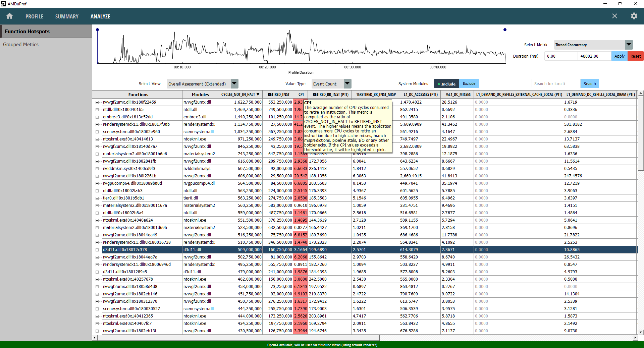The width and height of the screenshot is (644, 348).
Task: Click the horizontal scrollbar thumb
Action: [238, 338]
